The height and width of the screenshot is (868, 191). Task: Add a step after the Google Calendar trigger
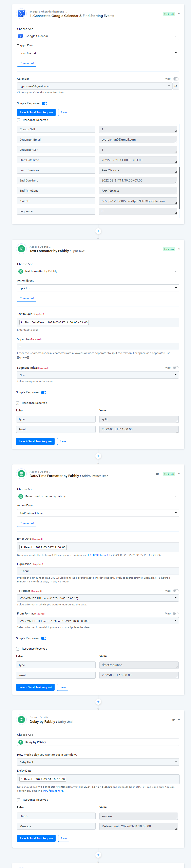click(x=98, y=231)
